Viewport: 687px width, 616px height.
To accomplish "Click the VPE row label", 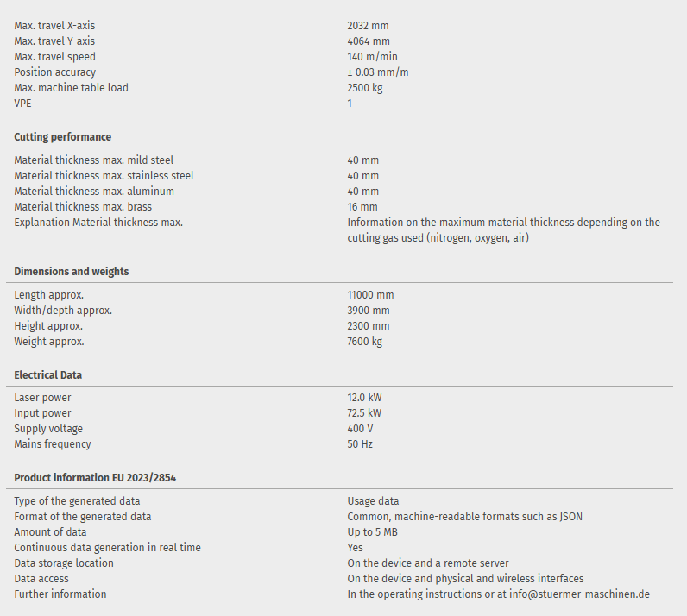I will click(22, 104).
